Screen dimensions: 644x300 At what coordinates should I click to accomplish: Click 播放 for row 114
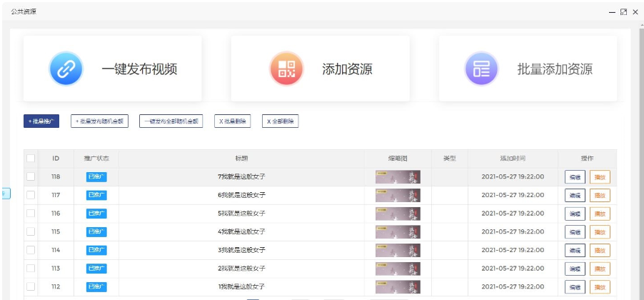pyautogui.click(x=600, y=250)
